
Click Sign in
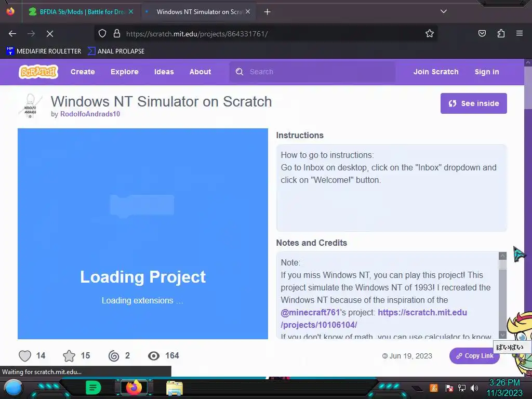(487, 72)
